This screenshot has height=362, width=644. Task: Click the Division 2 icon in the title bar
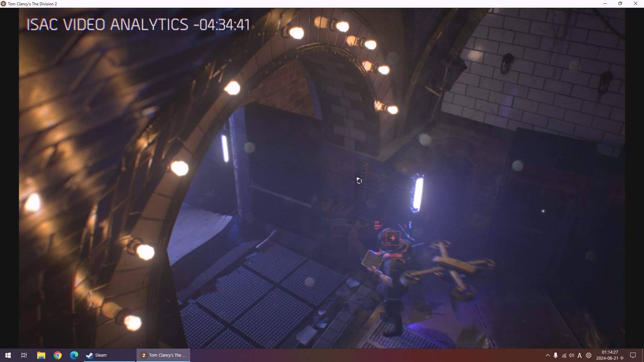tap(3, 4)
